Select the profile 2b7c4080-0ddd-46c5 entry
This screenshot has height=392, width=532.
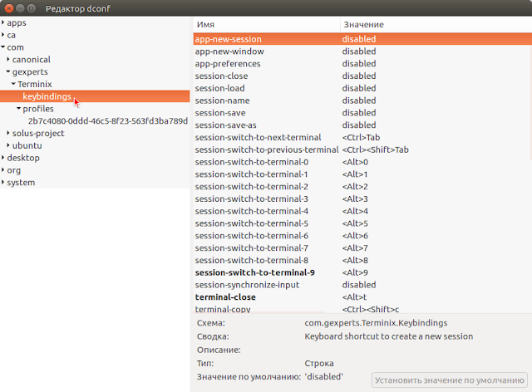click(108, 121)
